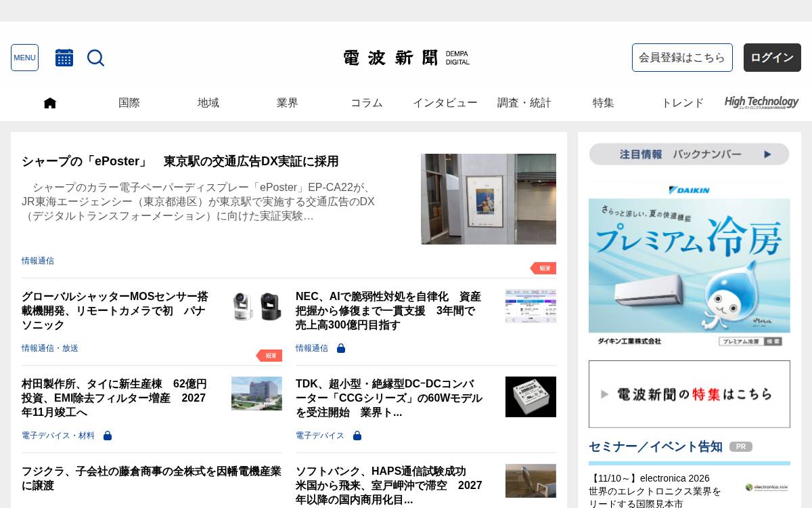Click 会員登録はこちら button
The width and height of the screenshot is (812, 508).
[x=682, y=58]
